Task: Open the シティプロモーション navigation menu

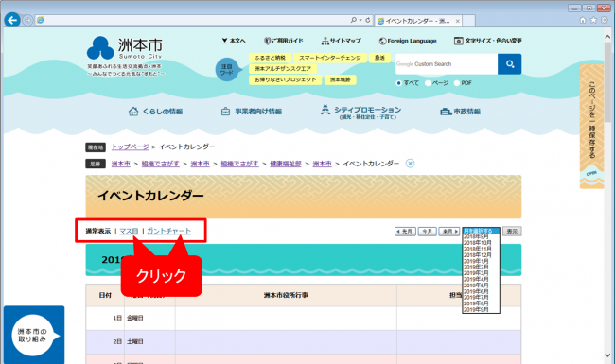Action: tap(360, 112)
